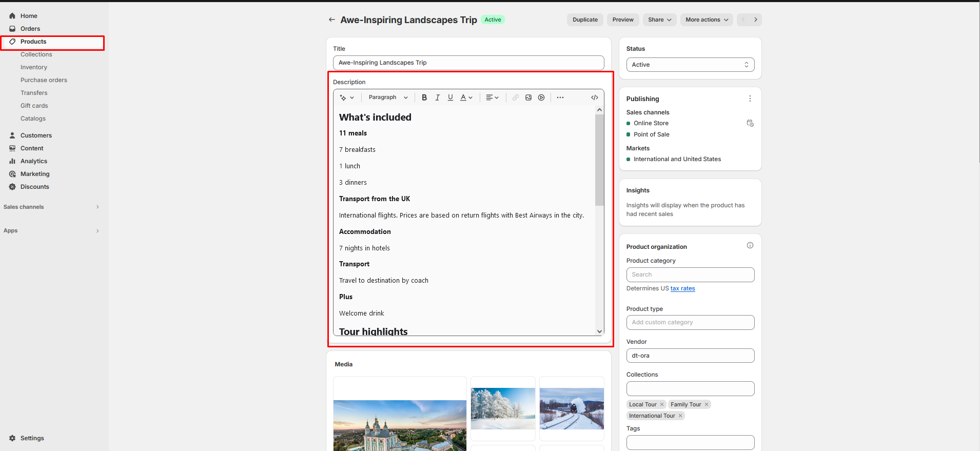Open the Paragraph style dropdown
Screen dimensions: 980x451
point(388,97)
